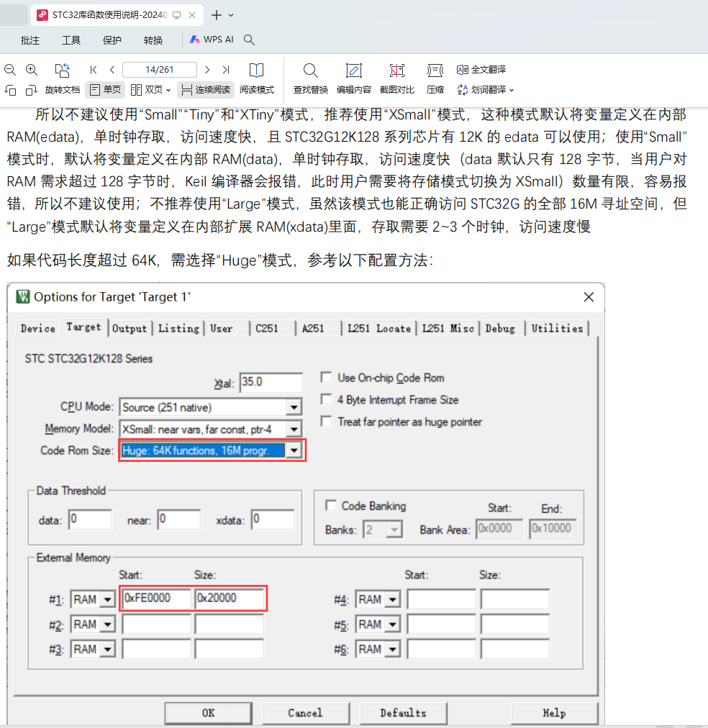The image size is (708, 728).
Task: Switch to the C251 tab
Action: [x=267, y=329]
